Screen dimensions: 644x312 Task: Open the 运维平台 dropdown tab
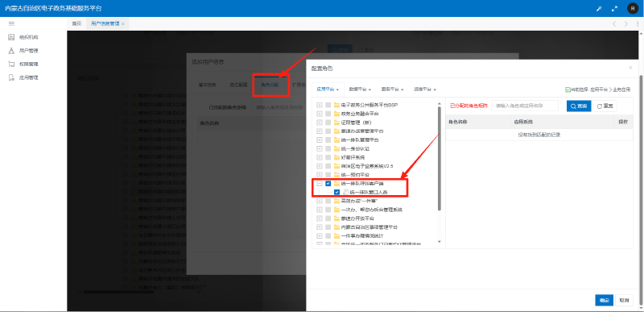[x=425, y=89]
